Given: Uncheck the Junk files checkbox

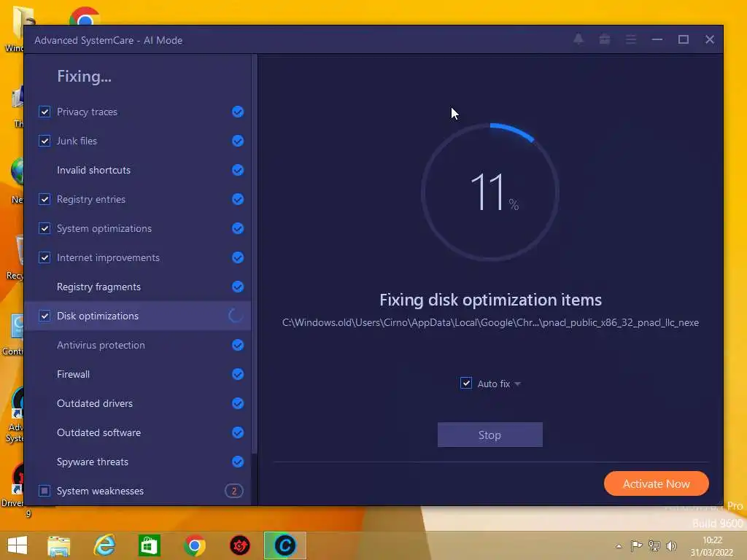Looking at the screenshot, I should [44, 141].
